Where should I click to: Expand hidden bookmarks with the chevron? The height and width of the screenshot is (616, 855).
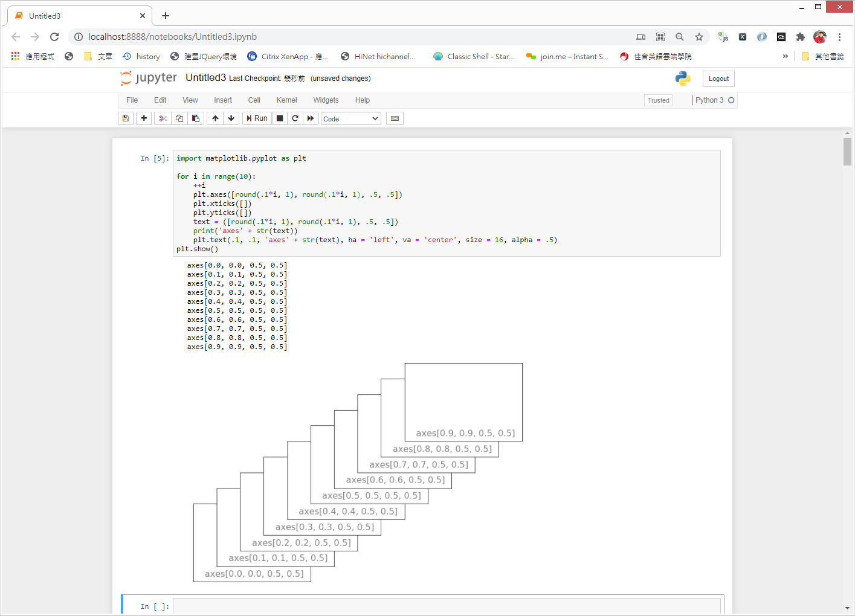click(x=786, y=56)
